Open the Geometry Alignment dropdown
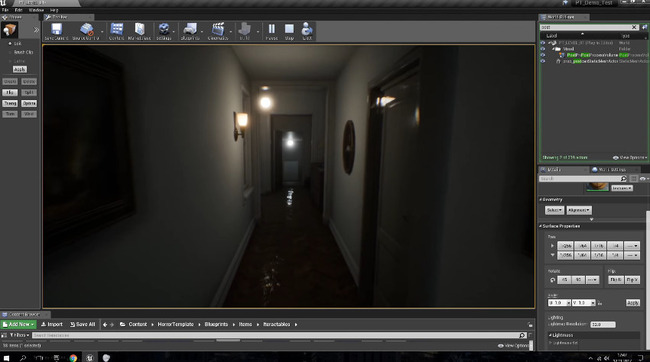The image size is (650, 362). click(579, 210)
